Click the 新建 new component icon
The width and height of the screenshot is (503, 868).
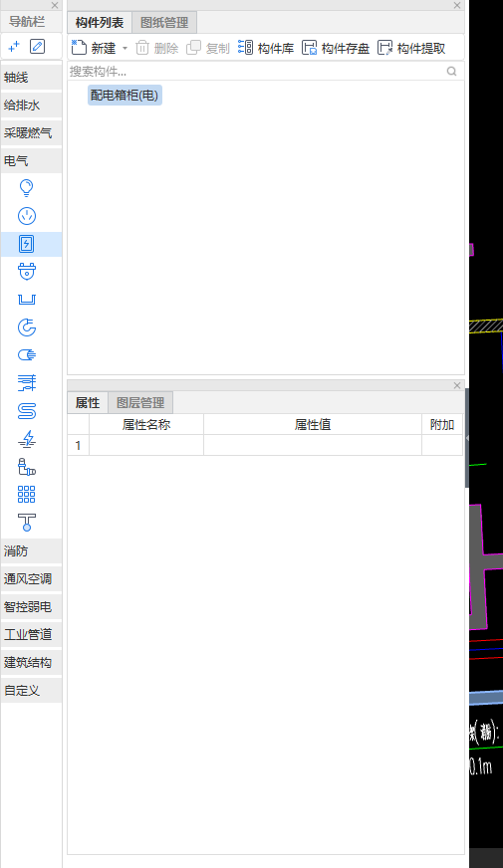(80, 48)
